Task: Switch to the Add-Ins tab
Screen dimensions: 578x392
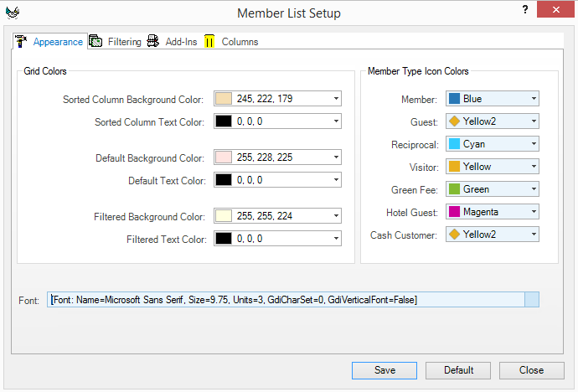Action: [181, 42]
